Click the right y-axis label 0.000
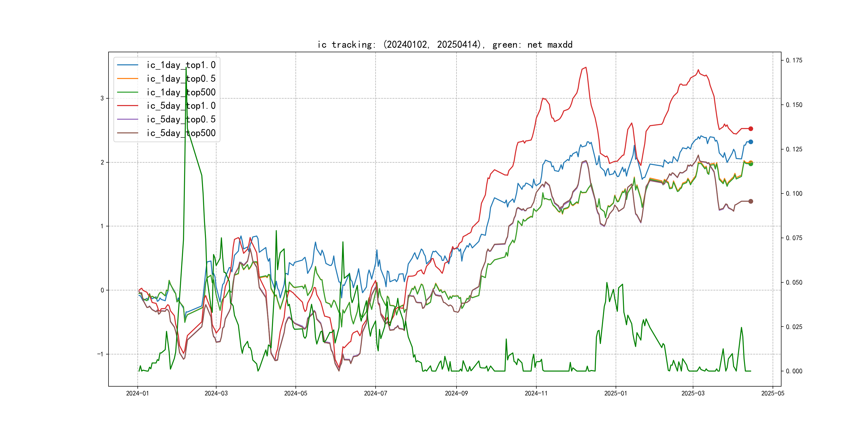868x434 pixels. 794,371
